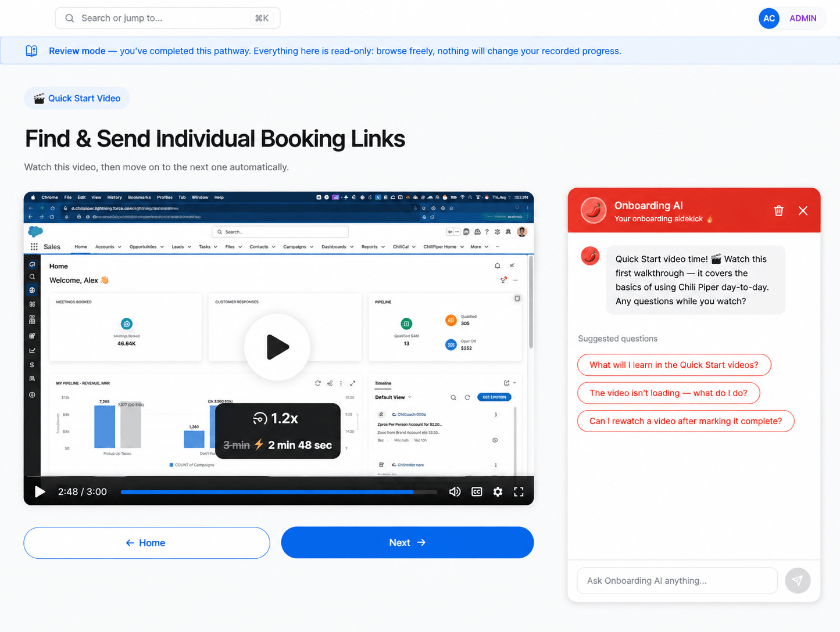
Task: Click the "Ask Onboarding AI anything..." input
Action: coord(677,581)
